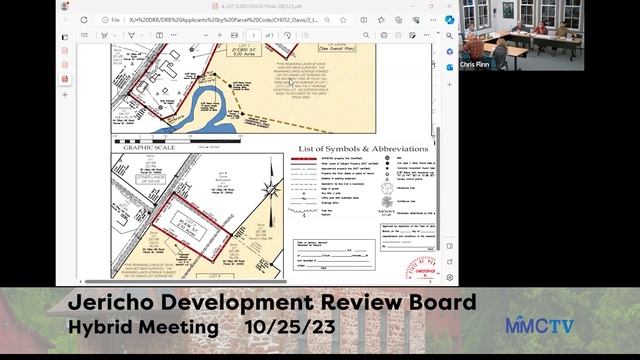
Task: Open PDF table of contents icon
Action: click(84, 36)
